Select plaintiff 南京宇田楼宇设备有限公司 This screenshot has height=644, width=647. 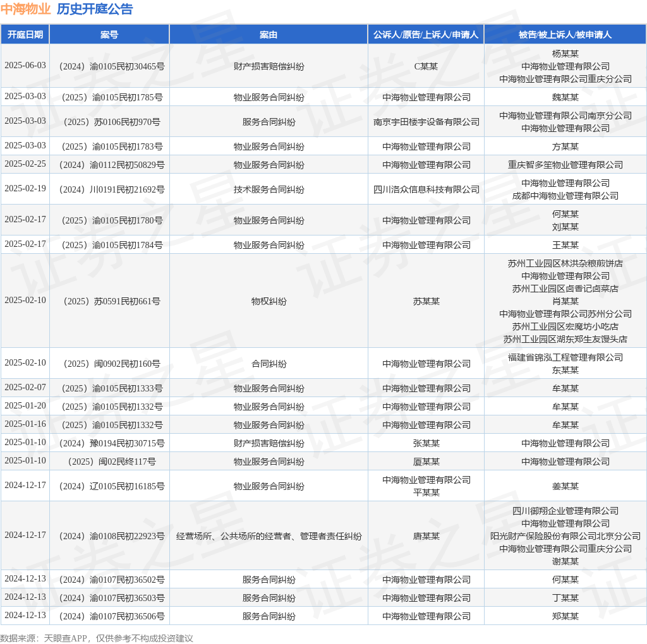click(426, 122)
